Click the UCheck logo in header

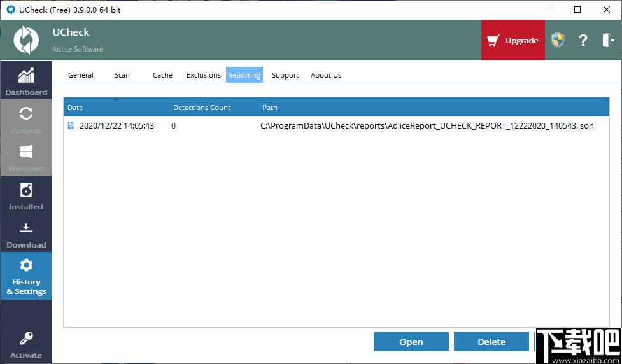coord(26,40)
